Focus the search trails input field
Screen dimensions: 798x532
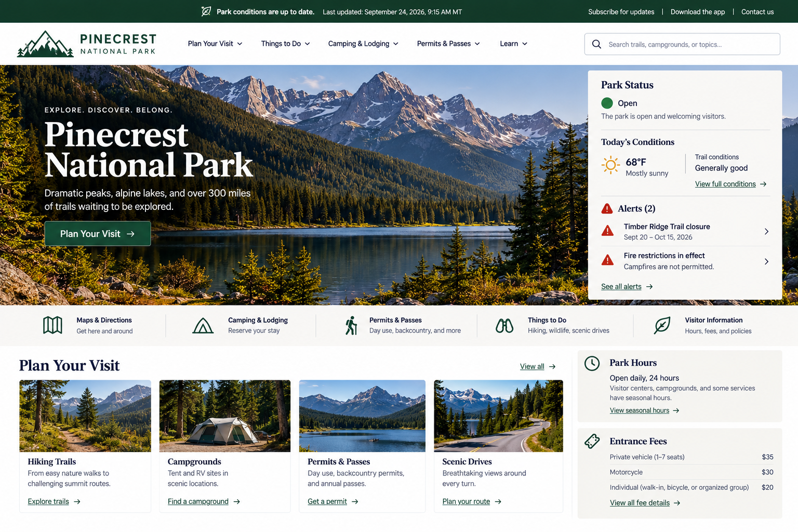(682, 44)
